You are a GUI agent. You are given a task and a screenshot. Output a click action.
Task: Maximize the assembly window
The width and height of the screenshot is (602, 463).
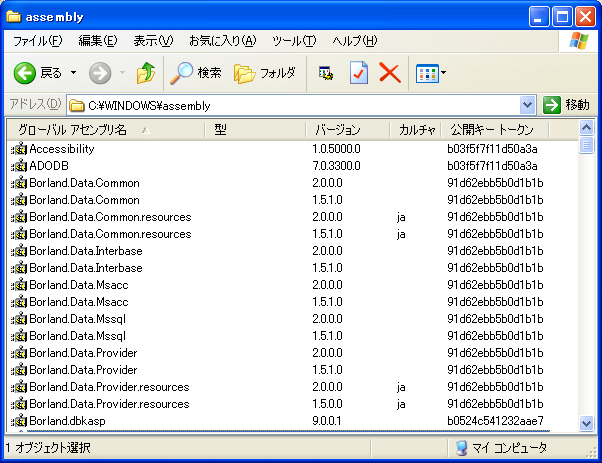(x=562, y=17)
